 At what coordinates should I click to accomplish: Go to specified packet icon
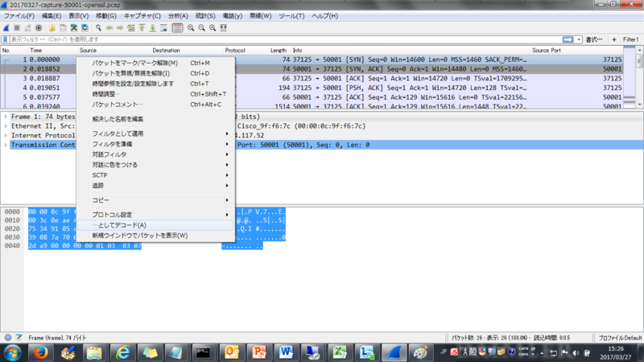(131, 28)
